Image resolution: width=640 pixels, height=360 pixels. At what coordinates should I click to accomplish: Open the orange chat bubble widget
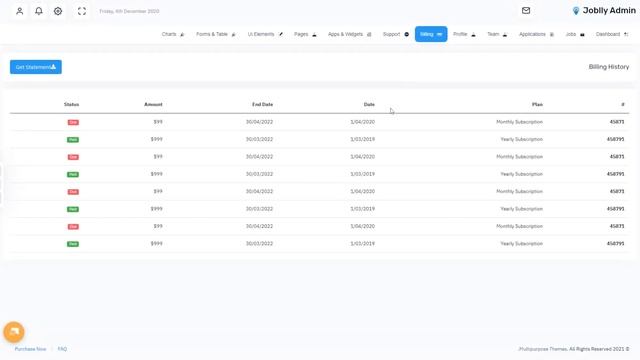pyautogui.click(x=14, y=332)
